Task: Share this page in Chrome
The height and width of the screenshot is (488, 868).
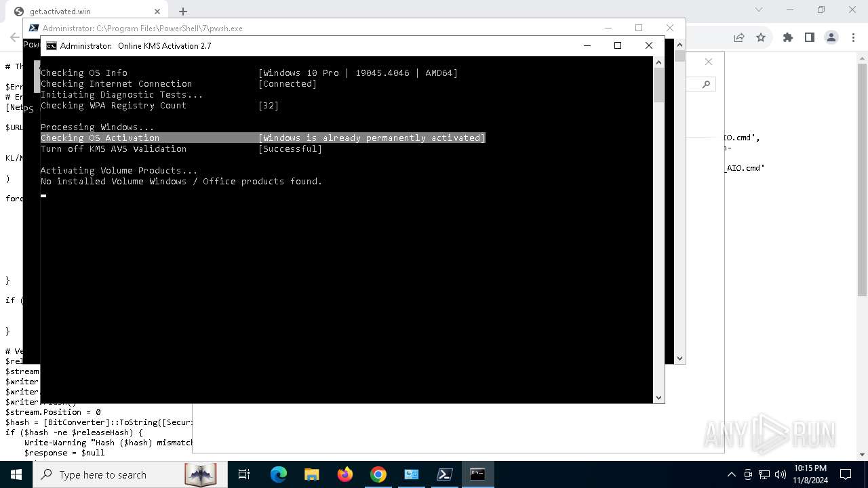Action: [739, 37]
